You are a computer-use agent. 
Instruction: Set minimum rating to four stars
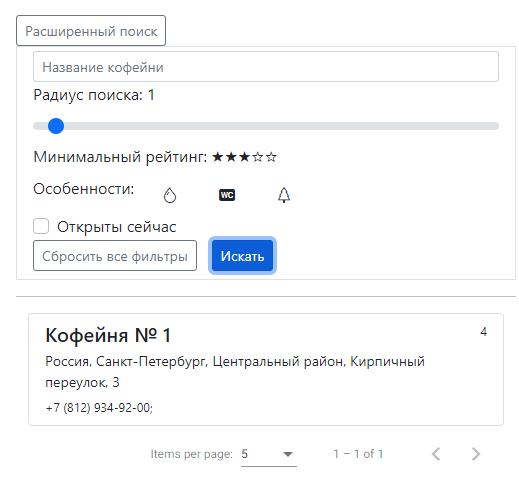tap(258, 157)
